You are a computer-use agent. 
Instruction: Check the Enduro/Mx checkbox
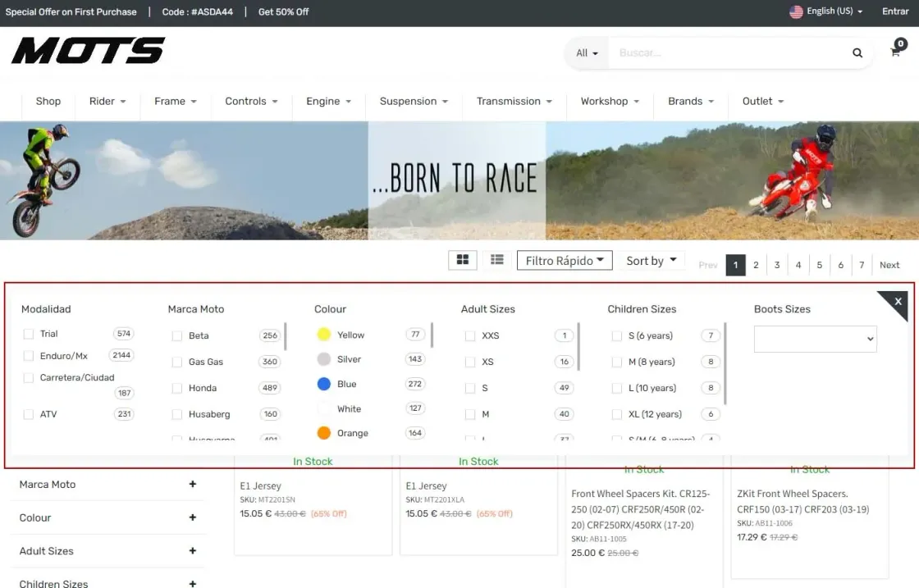[x=28, y=355]
